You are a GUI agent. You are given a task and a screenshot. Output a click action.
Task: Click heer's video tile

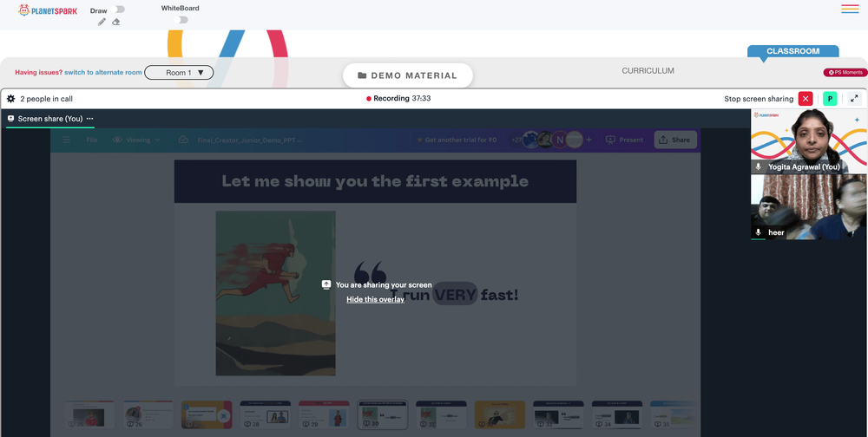(809, 207)
